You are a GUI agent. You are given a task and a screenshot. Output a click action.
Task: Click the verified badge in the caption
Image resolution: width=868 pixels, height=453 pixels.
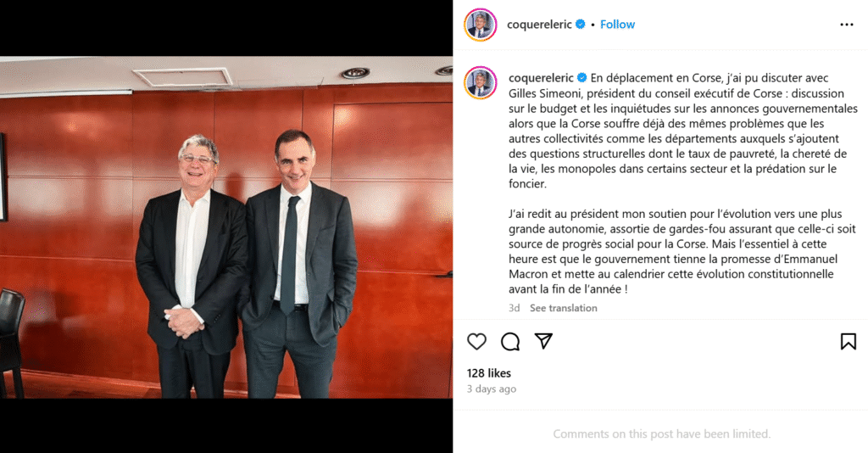[x=581, y=78]
